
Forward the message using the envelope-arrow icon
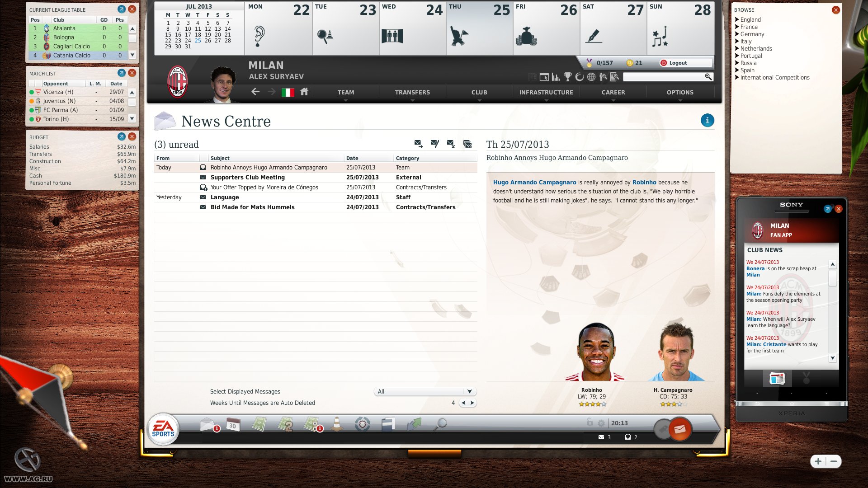(417, 144)
